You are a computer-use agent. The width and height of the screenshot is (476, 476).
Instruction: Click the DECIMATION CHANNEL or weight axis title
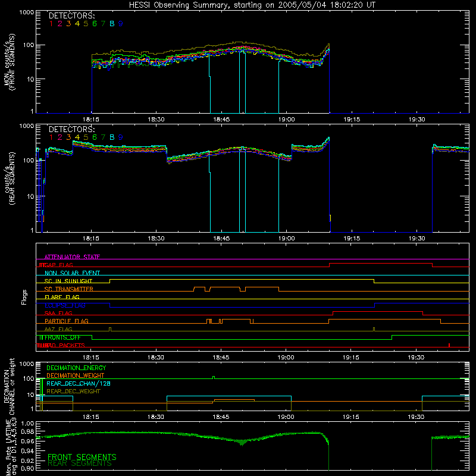[x=9, y=386]
